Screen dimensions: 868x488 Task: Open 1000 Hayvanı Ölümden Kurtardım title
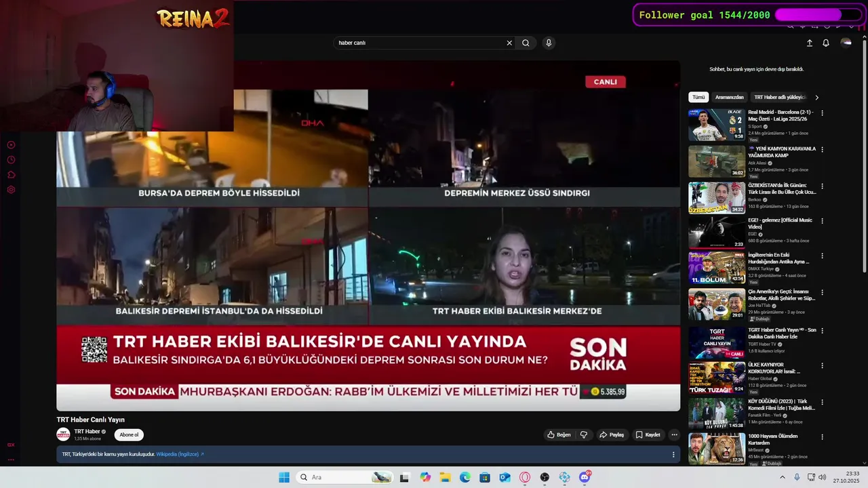click(x=773, y=439)
